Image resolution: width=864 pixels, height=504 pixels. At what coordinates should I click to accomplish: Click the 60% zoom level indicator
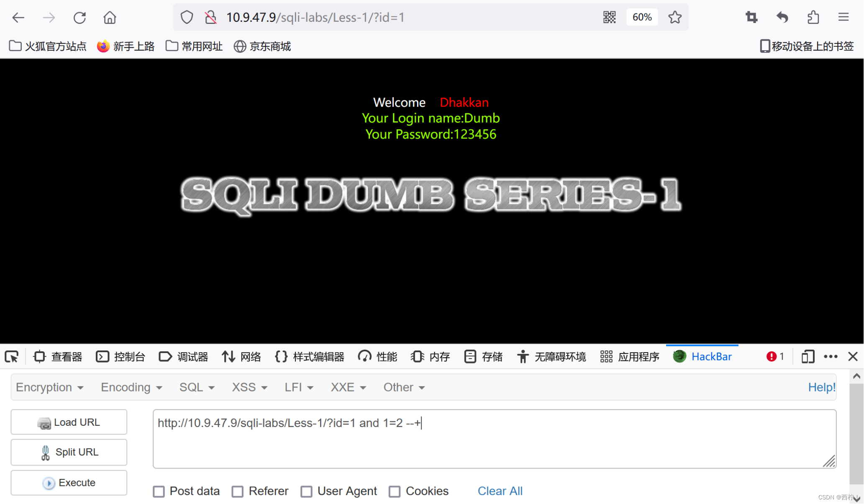[x=642, y=18]
